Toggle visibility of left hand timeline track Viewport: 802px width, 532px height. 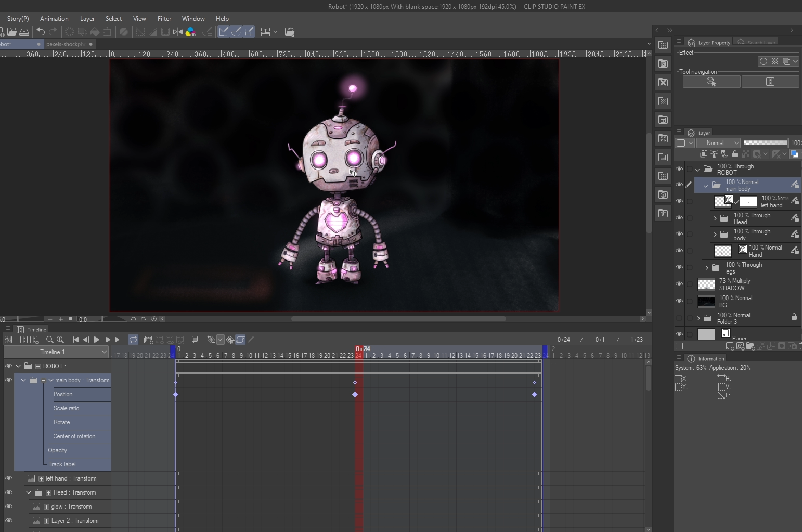coord(9,478)
